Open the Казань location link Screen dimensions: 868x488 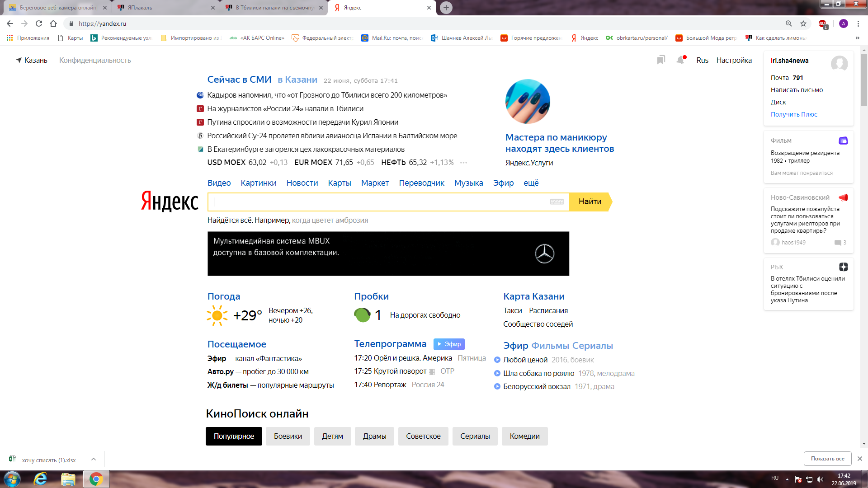[32, 60]
